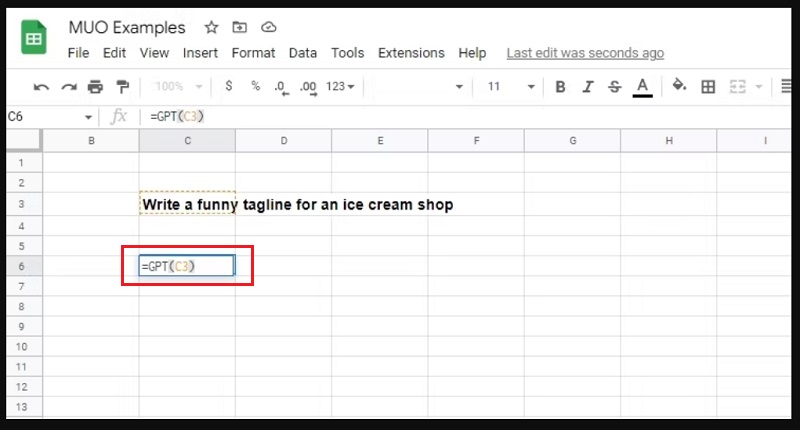Open the Extensions menu
This screenshot has width=800, height=430.
point(411,53)
